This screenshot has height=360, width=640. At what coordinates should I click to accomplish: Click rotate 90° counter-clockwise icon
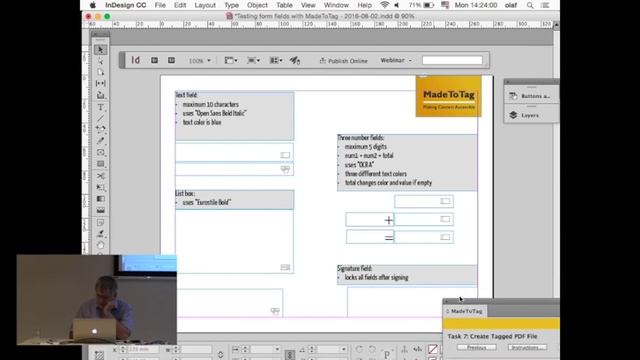pos(372,349)
